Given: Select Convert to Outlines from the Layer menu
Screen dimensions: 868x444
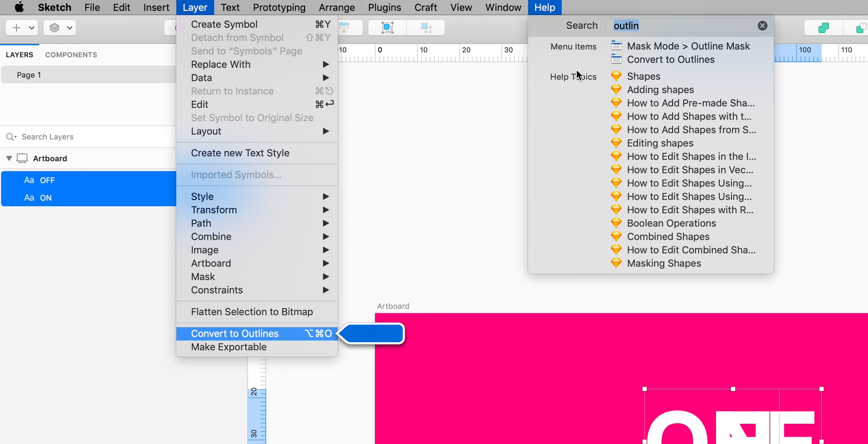Looking at the screenshot, I should pyautogui.click(x=234, y=333).
